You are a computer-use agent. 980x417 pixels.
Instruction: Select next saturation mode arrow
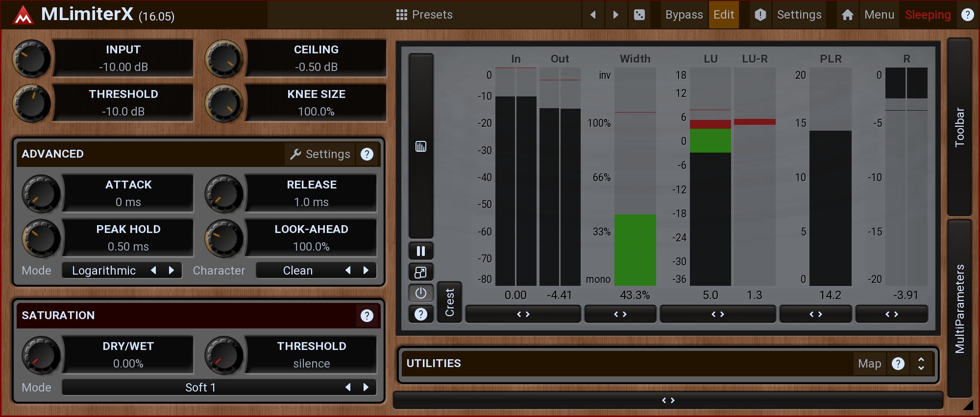coord(366,387)
